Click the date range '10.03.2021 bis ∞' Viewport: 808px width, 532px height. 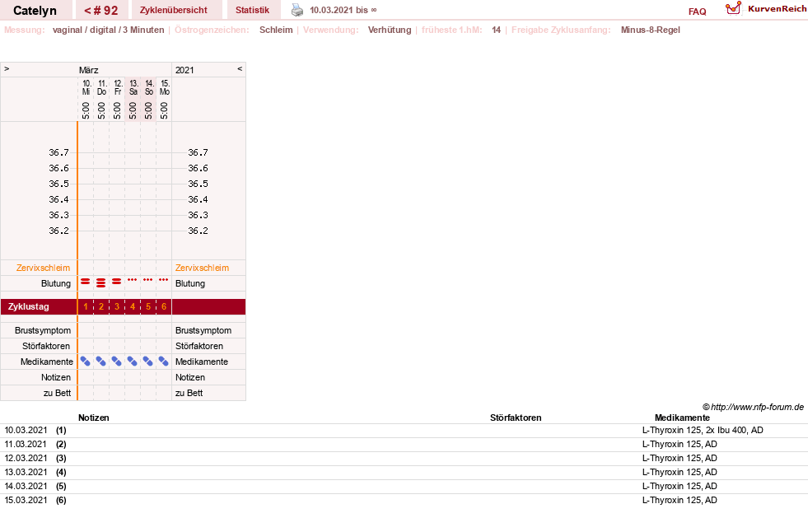343,11
